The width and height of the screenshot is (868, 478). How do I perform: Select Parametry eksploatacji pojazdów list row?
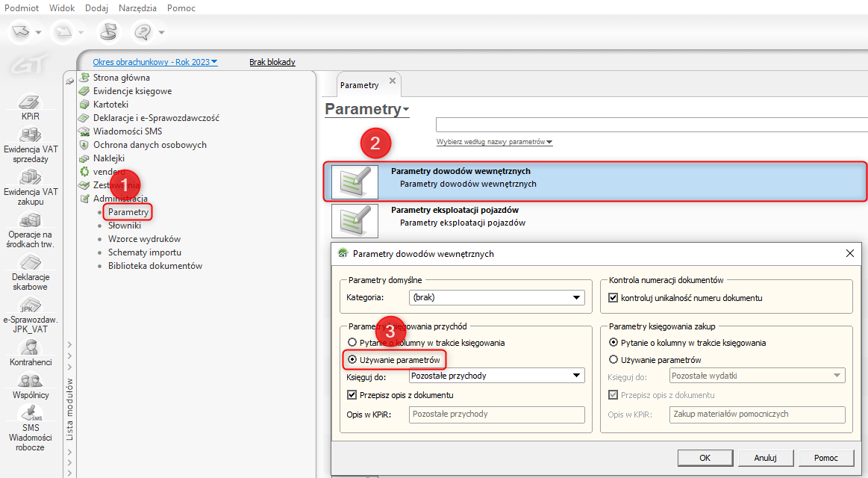[596, 220]
